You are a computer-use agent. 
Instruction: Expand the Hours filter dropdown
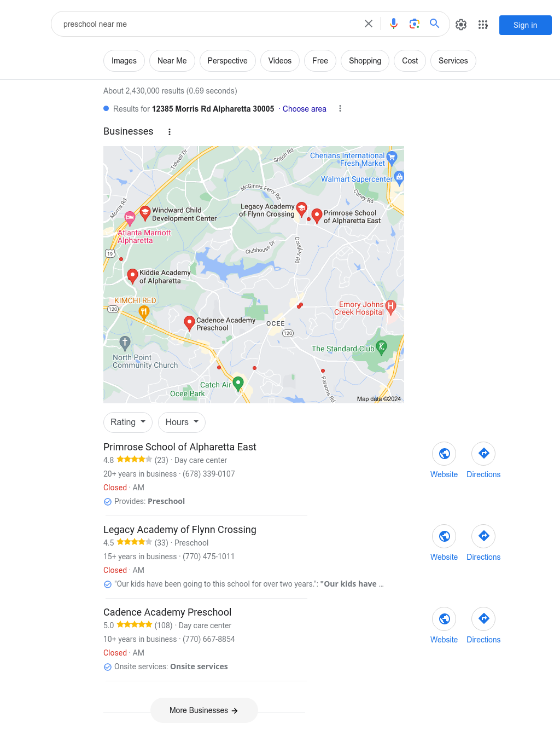(x=182, y=422)
